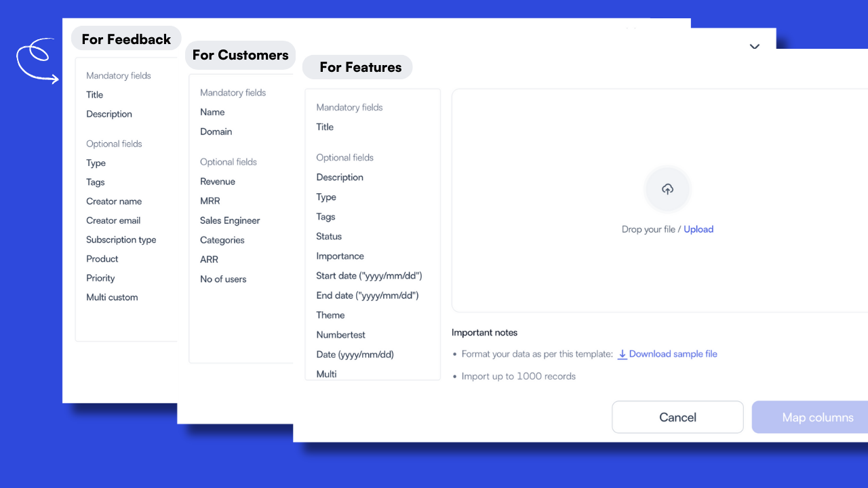This screenshot has height=488, width=868.
Task: Select the Importance field in Features list
Action: tap(340, 256)
